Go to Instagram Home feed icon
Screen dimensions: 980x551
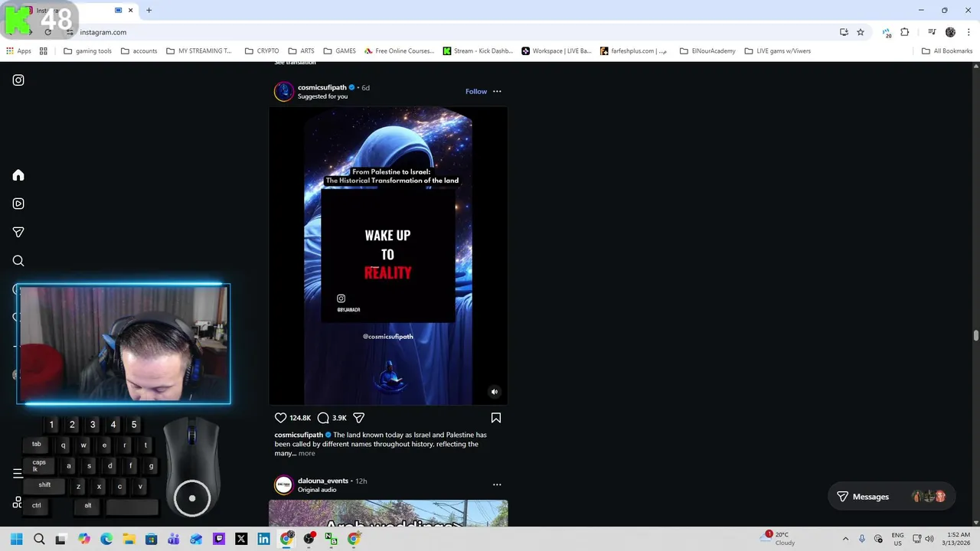click(18, 175)
